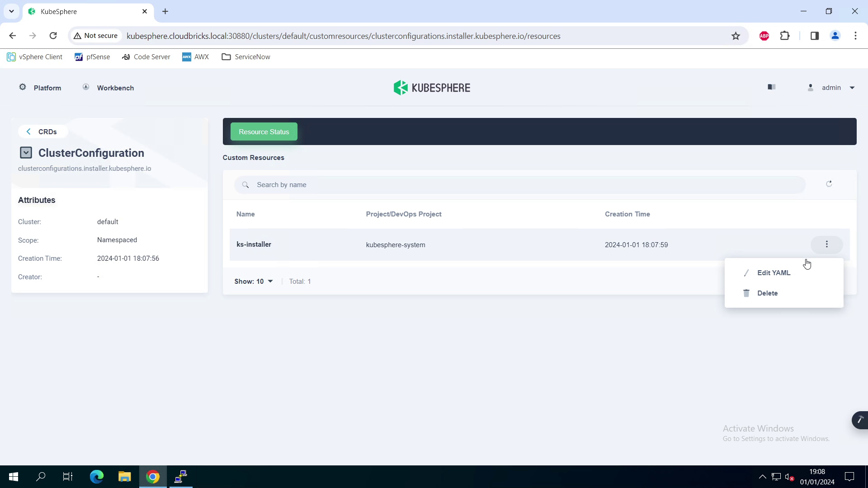Click the Not secure site info badge
This screenshot has width=868, height=488.
click(96, 36)
